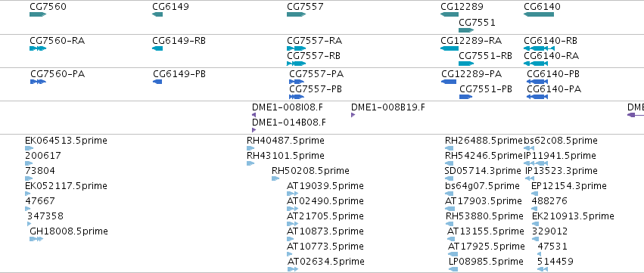Click the EK064513.5prime feature label
The image size is (644, 273).
tap(66, 141)
